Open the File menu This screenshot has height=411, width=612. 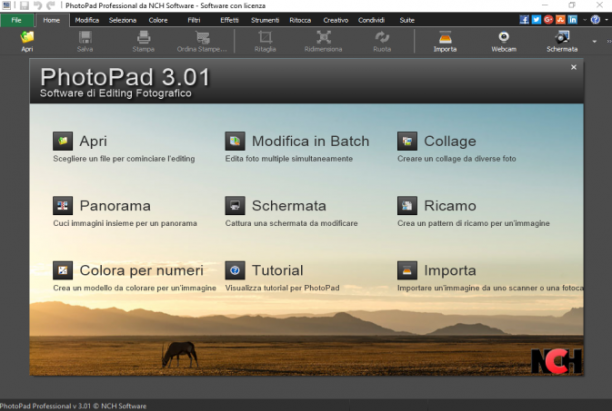point(16,20)
